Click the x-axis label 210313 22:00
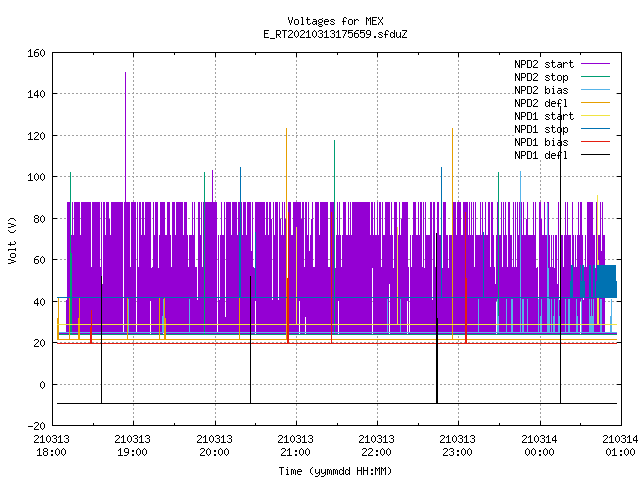The width and height of the screenshot is (640, 480). 376,446
